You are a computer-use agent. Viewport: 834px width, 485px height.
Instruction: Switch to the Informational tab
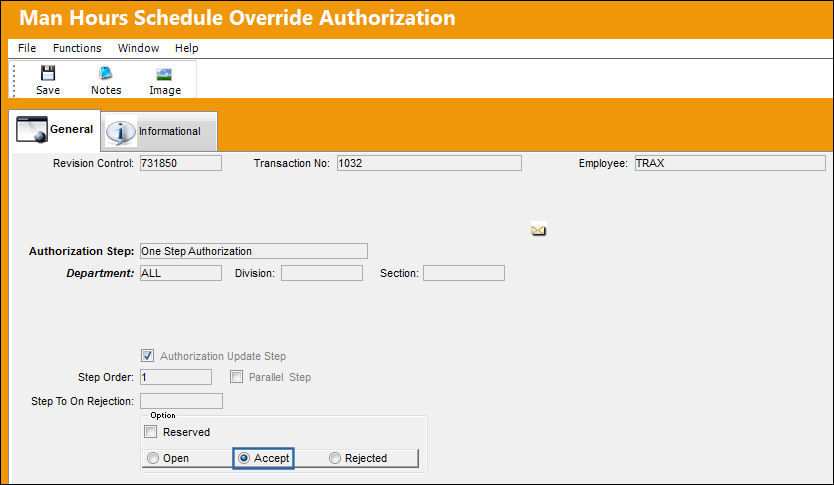159,131
